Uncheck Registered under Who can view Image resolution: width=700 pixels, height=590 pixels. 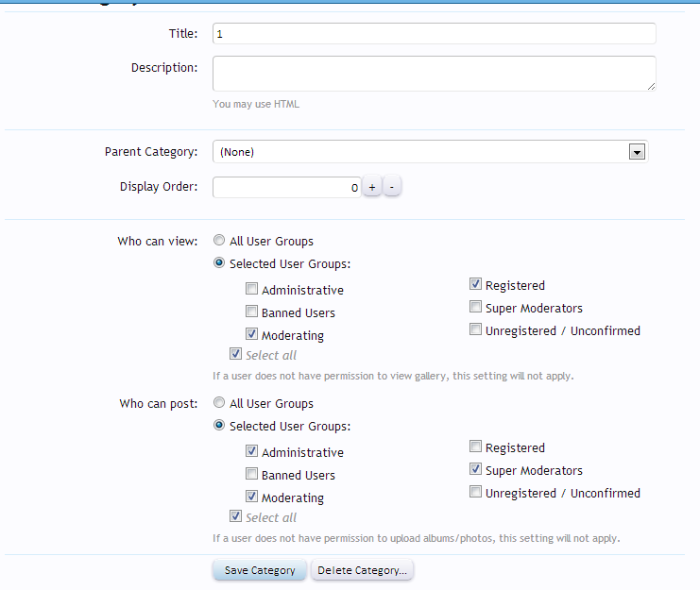pyautogui.click(x=475, y=285)
